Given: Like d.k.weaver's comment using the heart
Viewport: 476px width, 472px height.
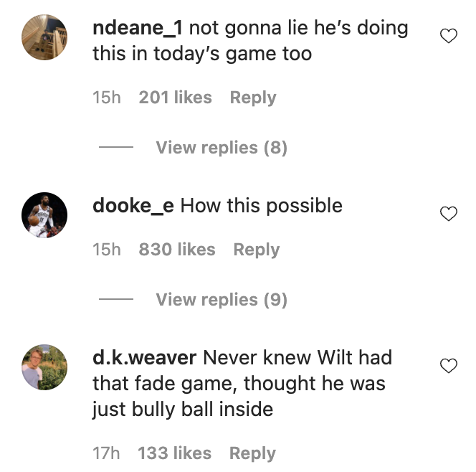Looking at the screenshot, I should coord(448,365).
